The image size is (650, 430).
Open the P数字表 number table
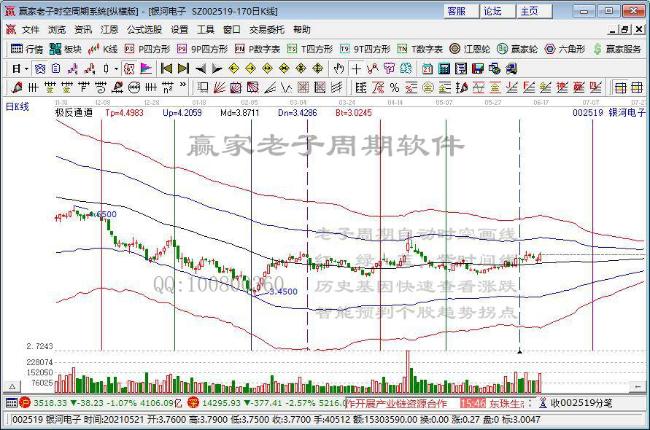coord(257,49)
